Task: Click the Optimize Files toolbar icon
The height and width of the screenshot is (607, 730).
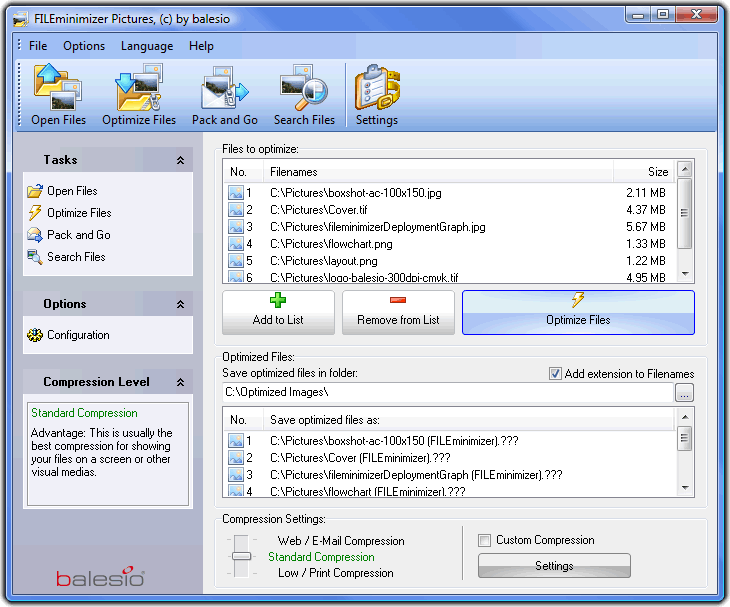Action: click(139, 87)
